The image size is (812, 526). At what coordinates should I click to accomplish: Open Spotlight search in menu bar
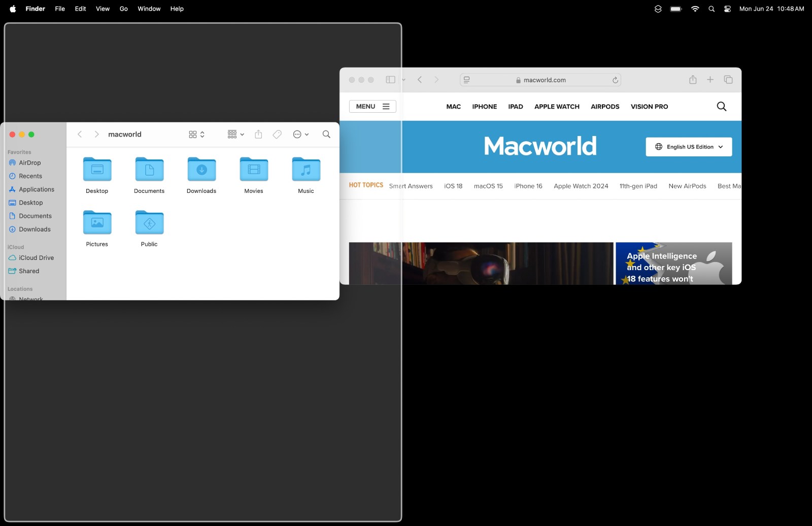coord(712,9)
